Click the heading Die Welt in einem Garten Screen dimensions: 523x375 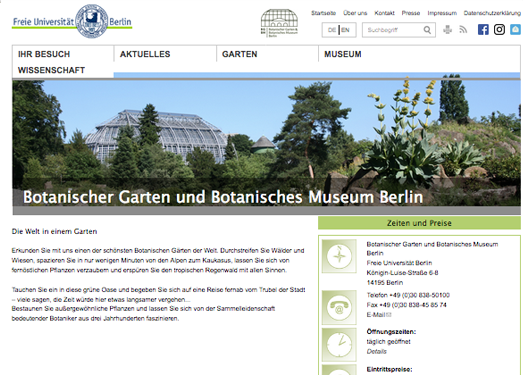coord(54,231)
